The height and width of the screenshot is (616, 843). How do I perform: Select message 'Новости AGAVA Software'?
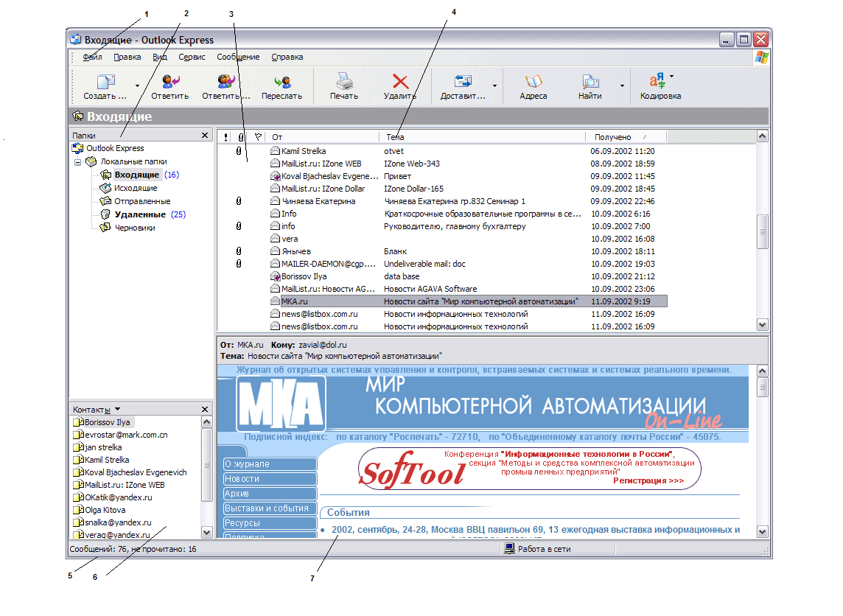tap(468, 289)
